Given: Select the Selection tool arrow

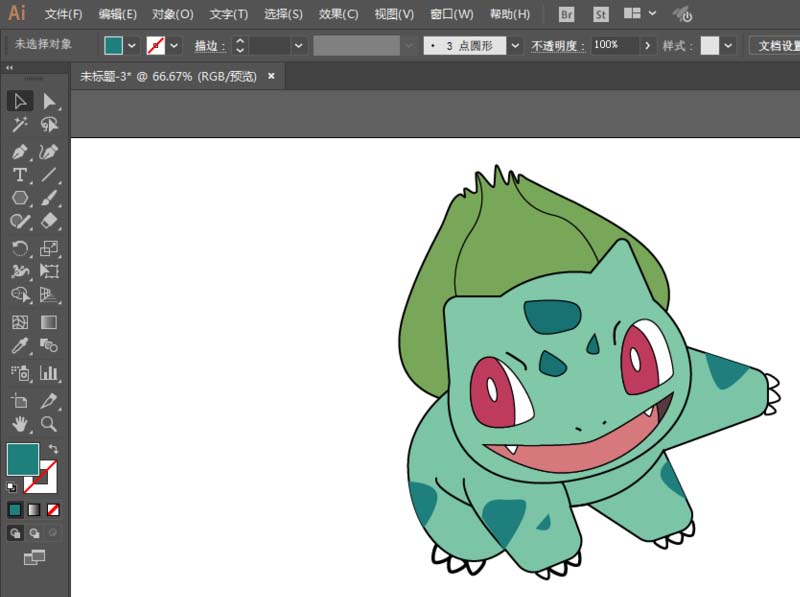Looking at the screenshot, I should click(x=20, y=101).
